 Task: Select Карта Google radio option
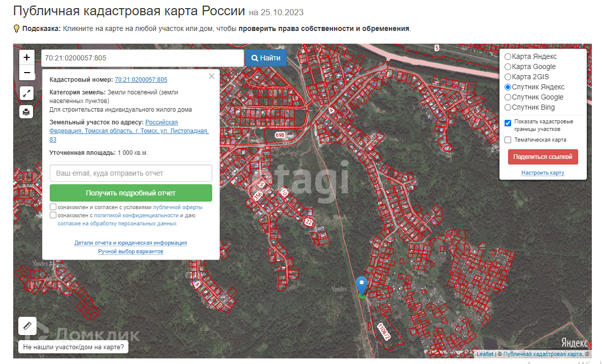coord(508,67)
